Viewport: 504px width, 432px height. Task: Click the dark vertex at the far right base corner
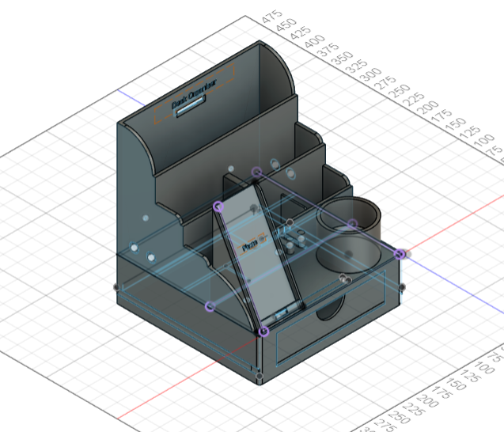402,286
